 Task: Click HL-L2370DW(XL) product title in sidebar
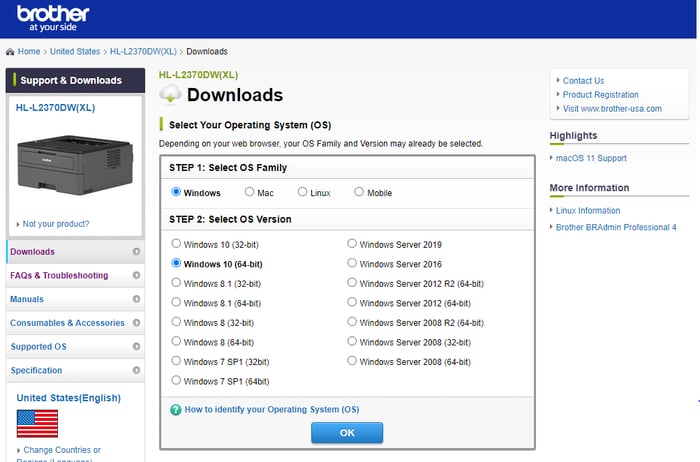(x=55, y=108)
